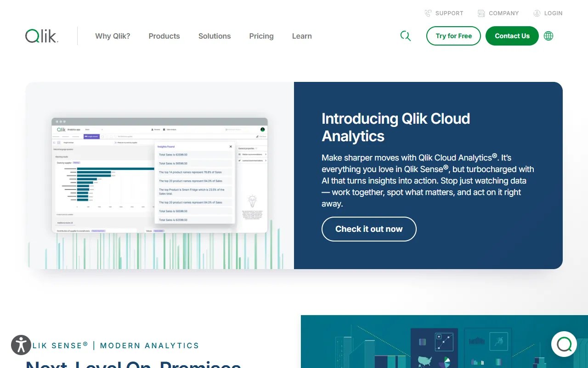This screenshot has width=588, height=368.
Task: Expand the Products menu
Action: coord(164,36)
